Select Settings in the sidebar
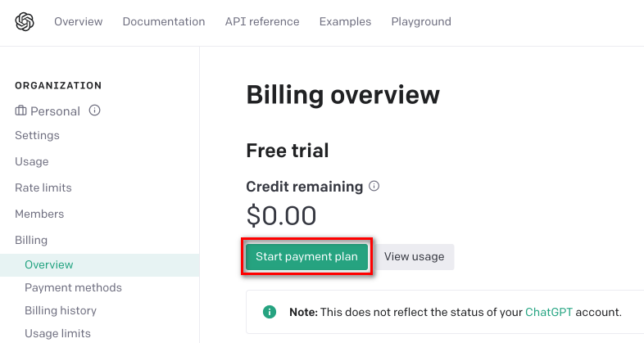 [37, 135]
